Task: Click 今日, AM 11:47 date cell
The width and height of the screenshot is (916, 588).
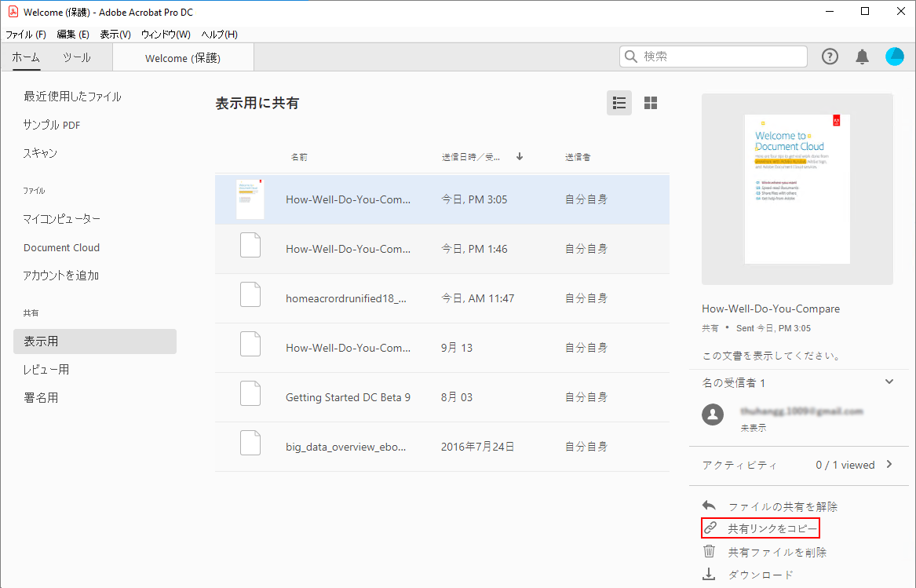Action: click(x=478, y=298)
